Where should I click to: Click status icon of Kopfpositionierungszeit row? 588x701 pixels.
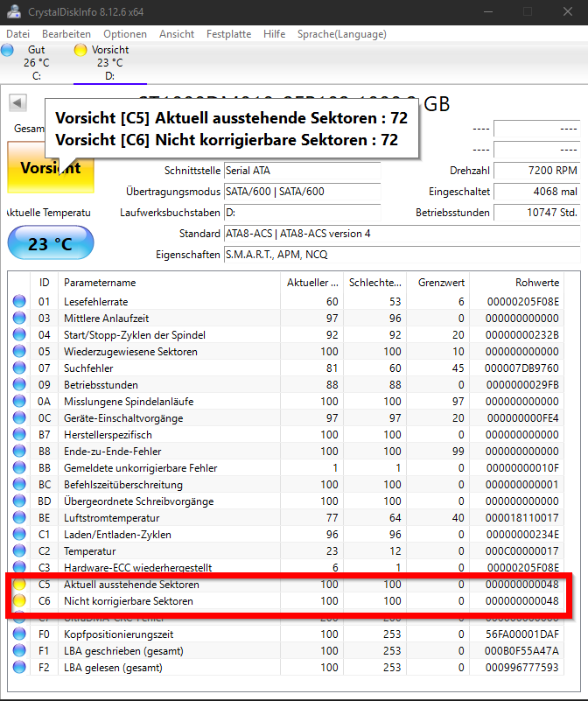point(19,634)
